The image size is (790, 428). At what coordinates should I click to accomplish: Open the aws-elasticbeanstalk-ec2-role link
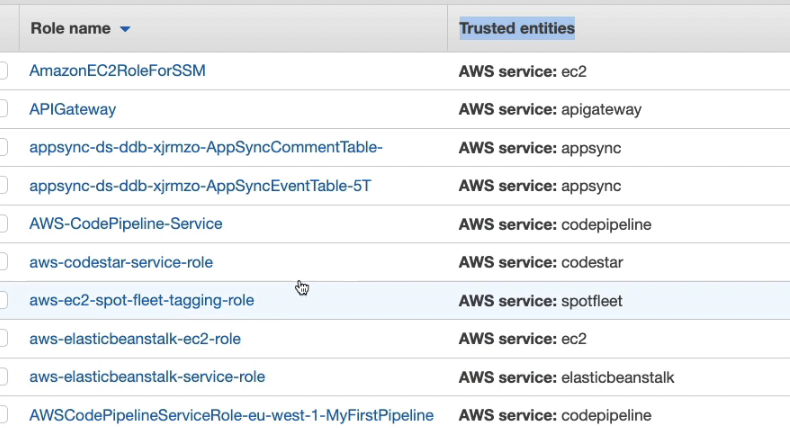135,339
